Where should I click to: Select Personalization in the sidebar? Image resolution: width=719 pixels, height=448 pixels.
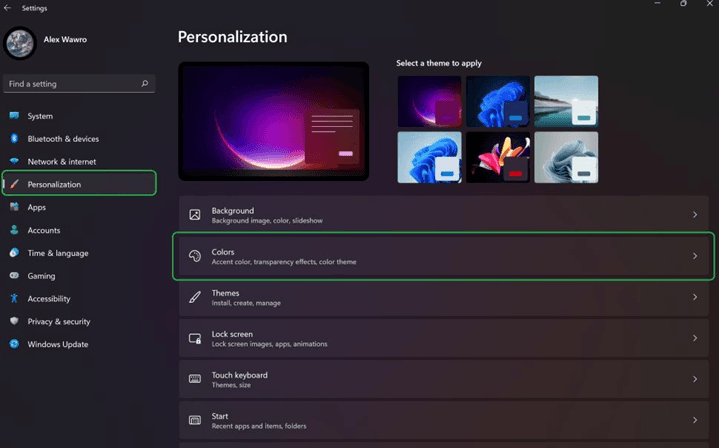[79, 183]
